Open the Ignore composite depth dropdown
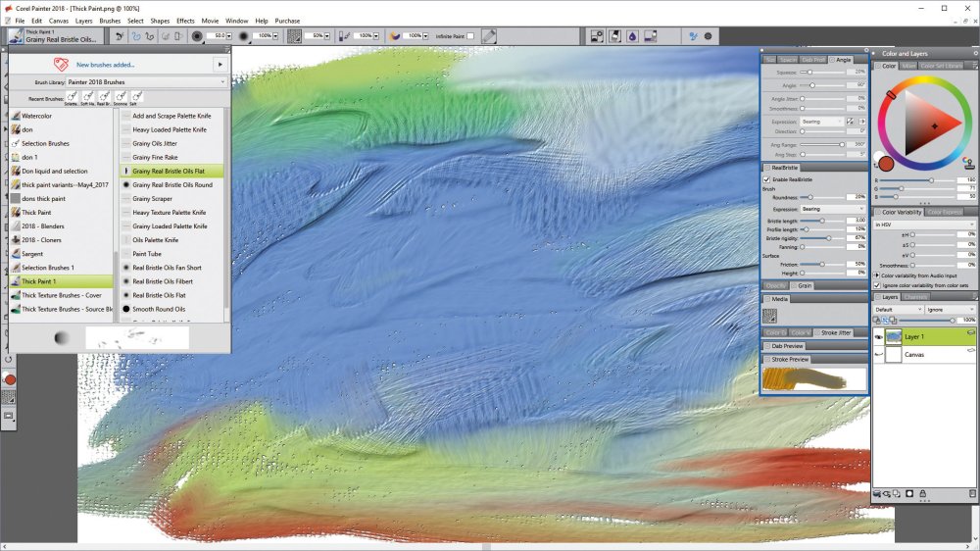The width and height of the screenshot is (980, 551). [951, 310]
